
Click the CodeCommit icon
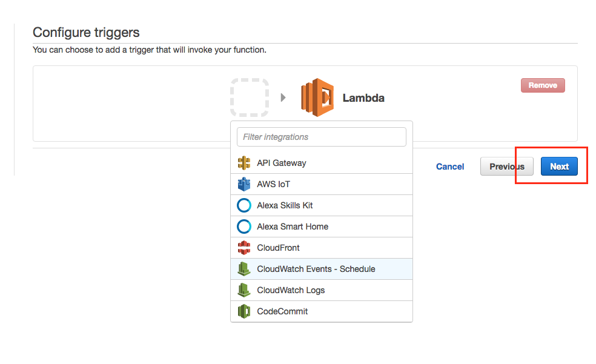[244, 311]
